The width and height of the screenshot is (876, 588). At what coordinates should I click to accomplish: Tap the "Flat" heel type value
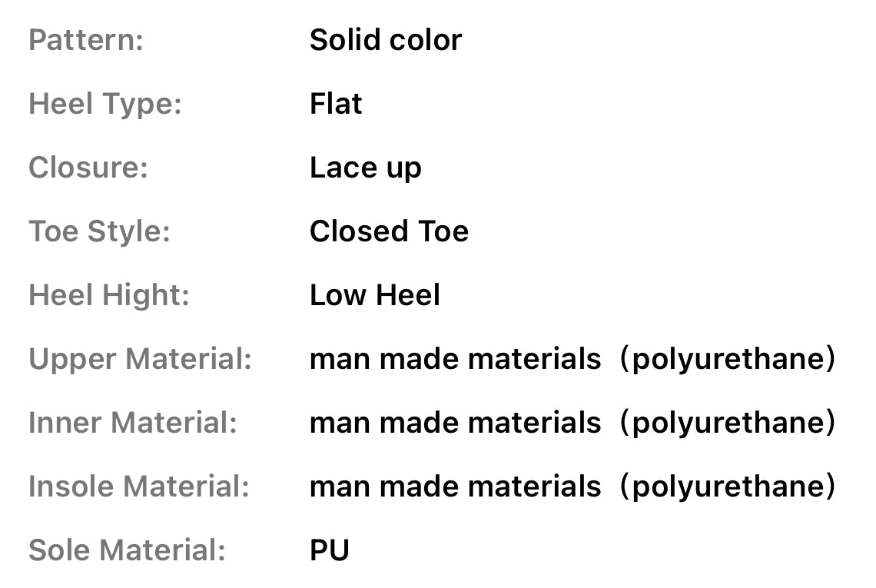click(x=336, y=104)
